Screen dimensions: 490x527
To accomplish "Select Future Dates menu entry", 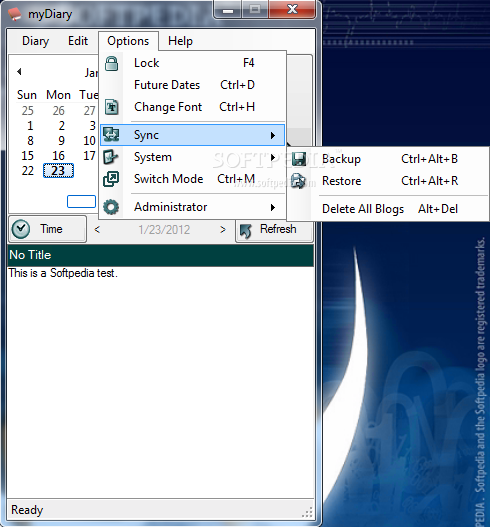I will coord(193,85).
